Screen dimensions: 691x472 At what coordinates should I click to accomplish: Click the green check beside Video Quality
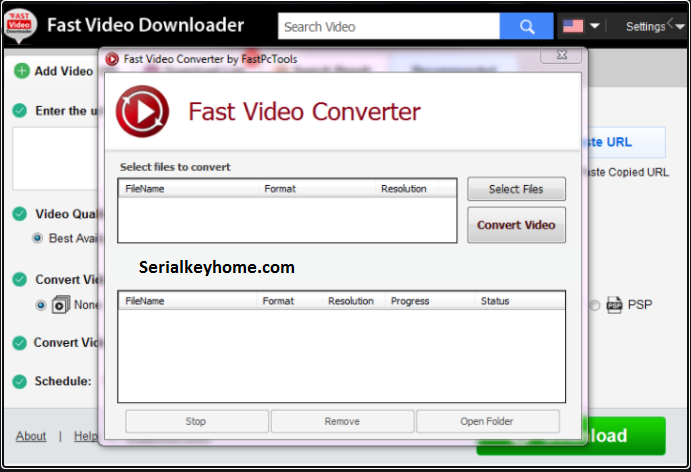[20, 214]
